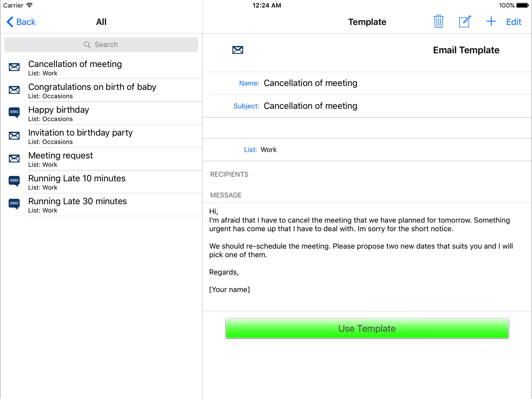
Task: Tap the plus add template icon
Action: click(491, 22)
